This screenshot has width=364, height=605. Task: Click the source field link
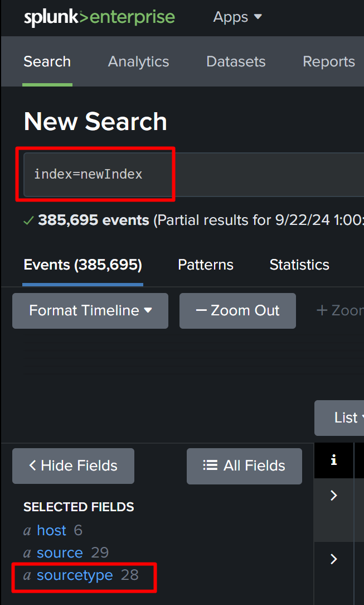pos(60,553)
